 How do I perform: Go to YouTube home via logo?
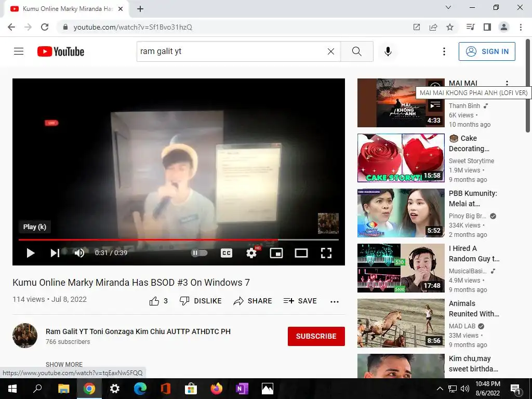(x=61, y=51)
